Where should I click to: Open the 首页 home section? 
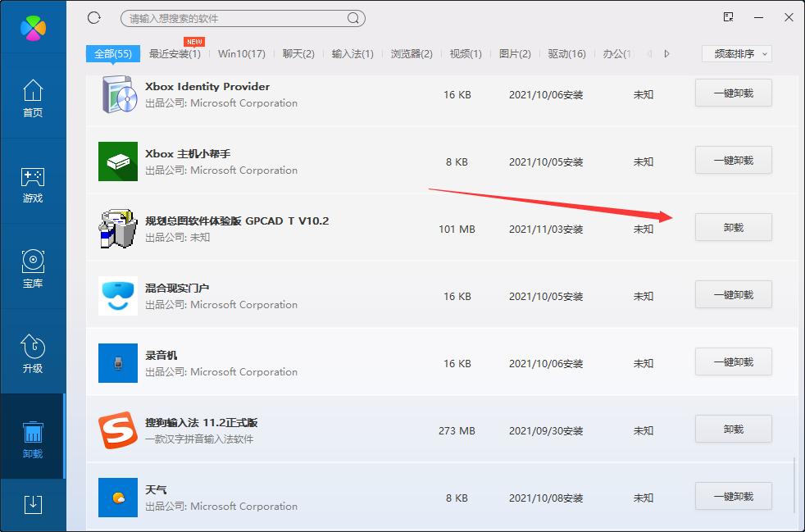tap(33, 98)
